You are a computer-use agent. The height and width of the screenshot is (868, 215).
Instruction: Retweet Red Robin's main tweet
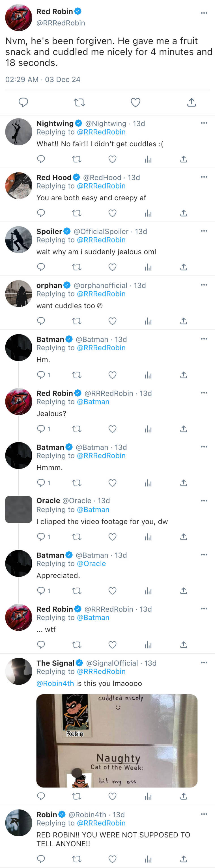79,103
